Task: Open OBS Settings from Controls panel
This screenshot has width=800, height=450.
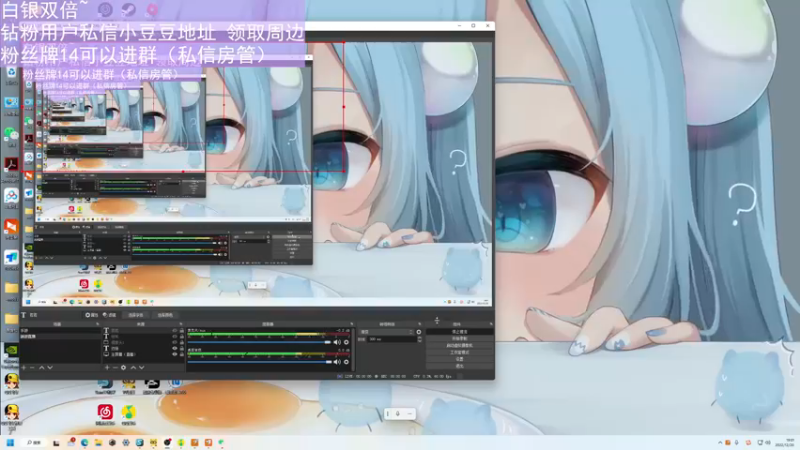Action: [460, 359]
